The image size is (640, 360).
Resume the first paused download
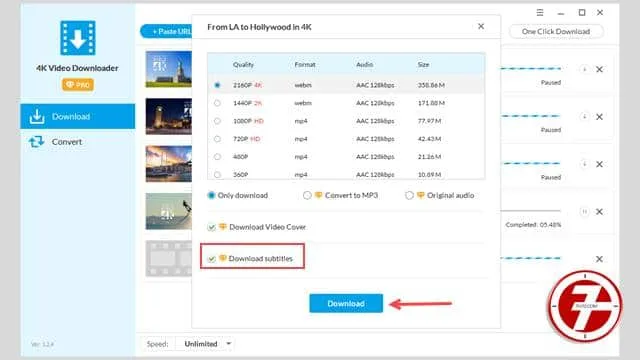pyautogui.click(x=584, y=69)
